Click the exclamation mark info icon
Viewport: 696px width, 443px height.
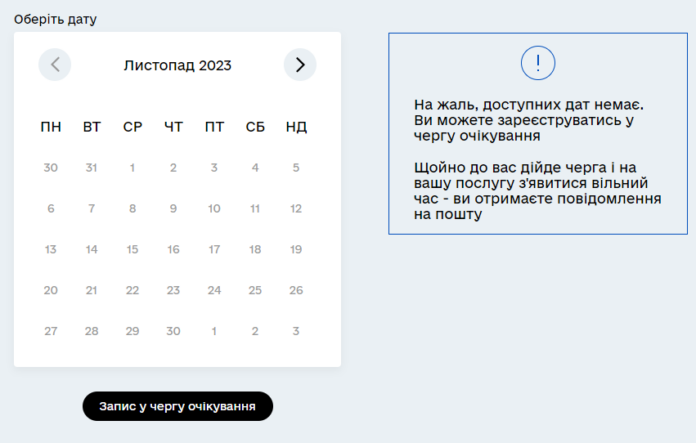click(538, 64)
